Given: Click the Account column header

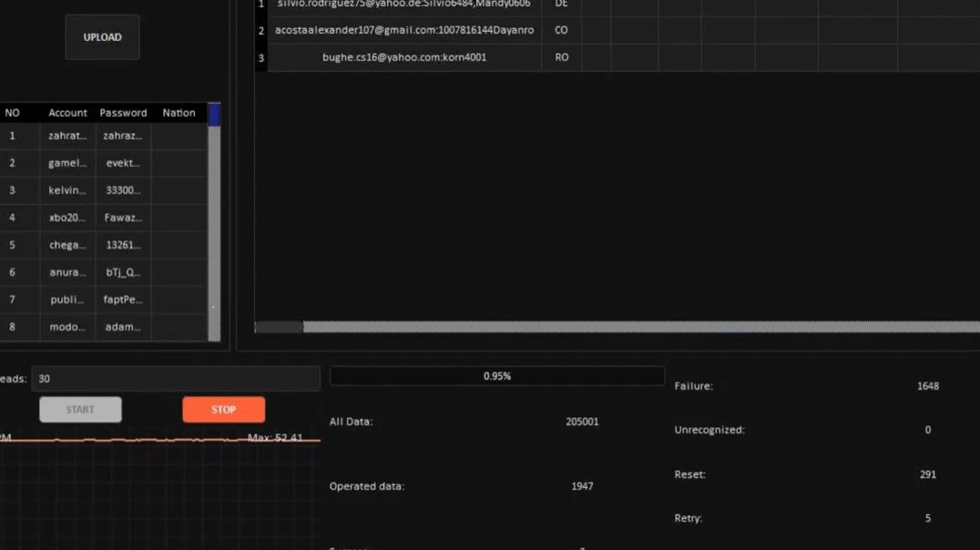Looking at the screenshot, I should click(x=67, y=112).
